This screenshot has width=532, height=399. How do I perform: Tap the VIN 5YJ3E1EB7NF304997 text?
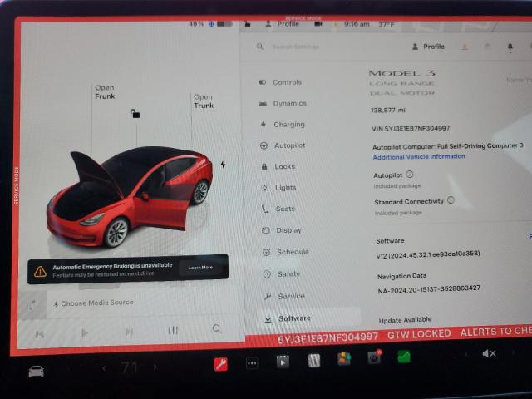click(411, 128)
